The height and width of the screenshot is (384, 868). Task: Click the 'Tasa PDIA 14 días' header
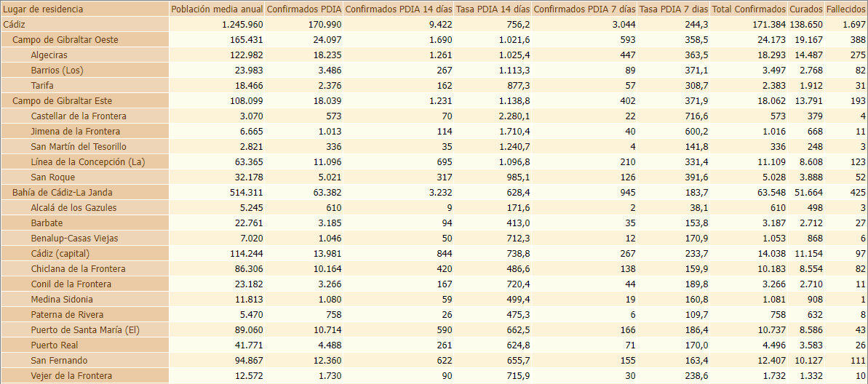tap(493, 9)
